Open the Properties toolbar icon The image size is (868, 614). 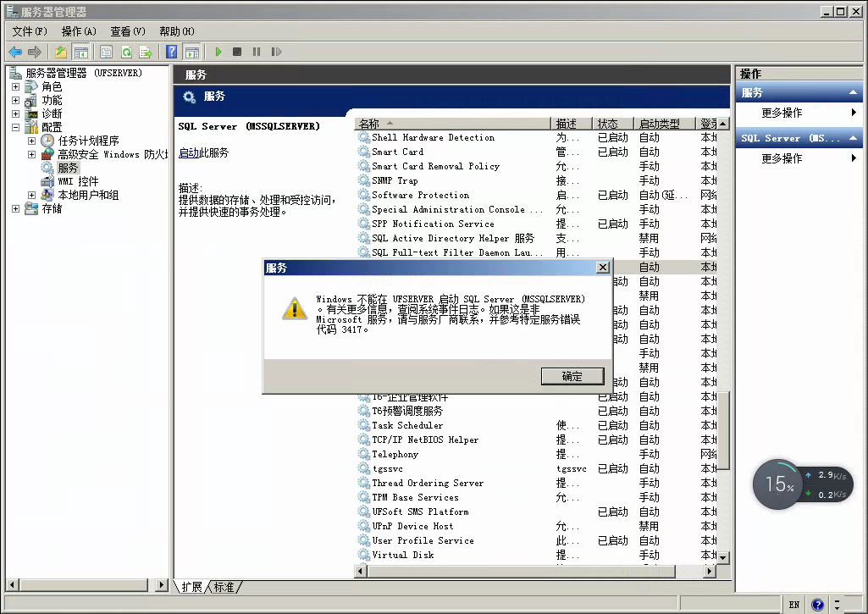[107, 52]
